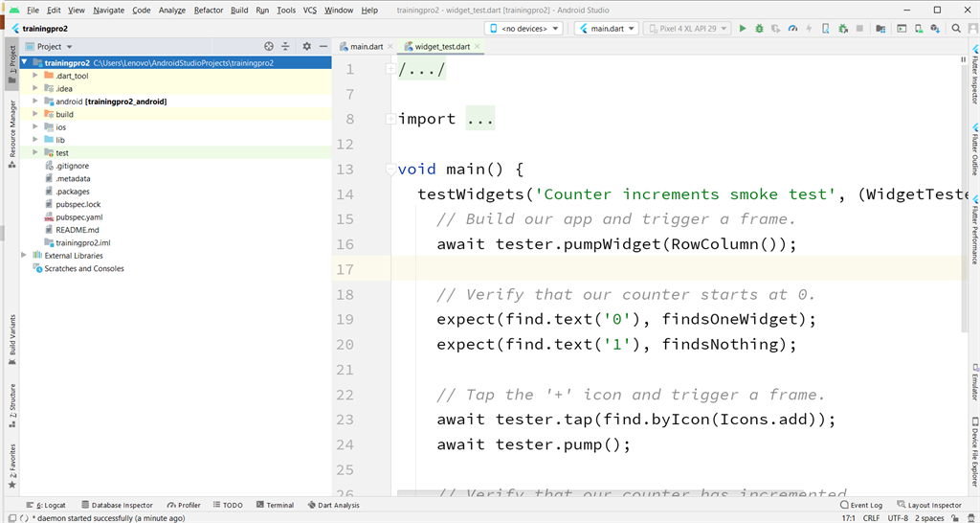Image resolution: width=980 pixels, height=523 pixels.
Task: Click the user account avatar icon
Action: (x=973, y=28)
